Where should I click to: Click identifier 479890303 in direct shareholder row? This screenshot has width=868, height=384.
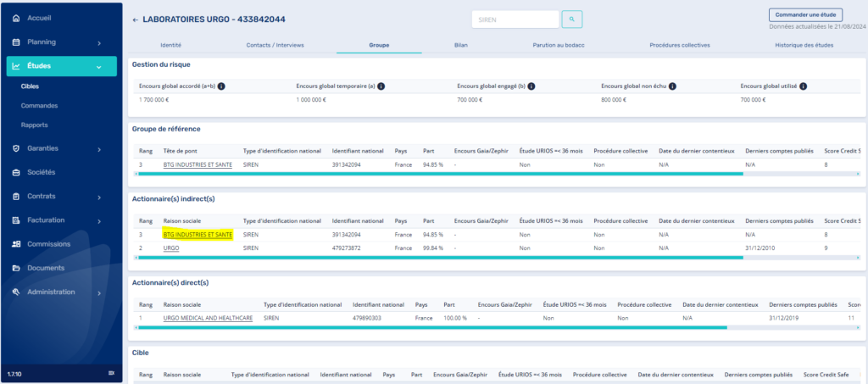(x=367, y=318)
